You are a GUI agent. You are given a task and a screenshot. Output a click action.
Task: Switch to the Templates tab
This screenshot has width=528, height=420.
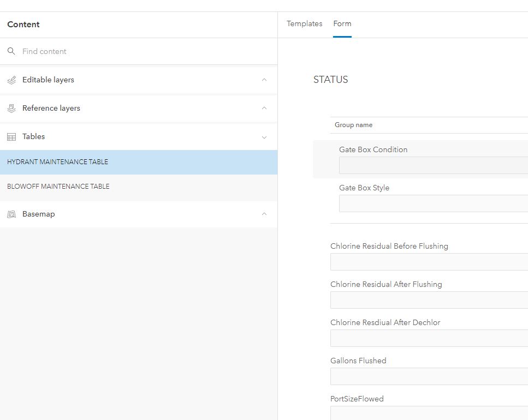coord(304,23)
